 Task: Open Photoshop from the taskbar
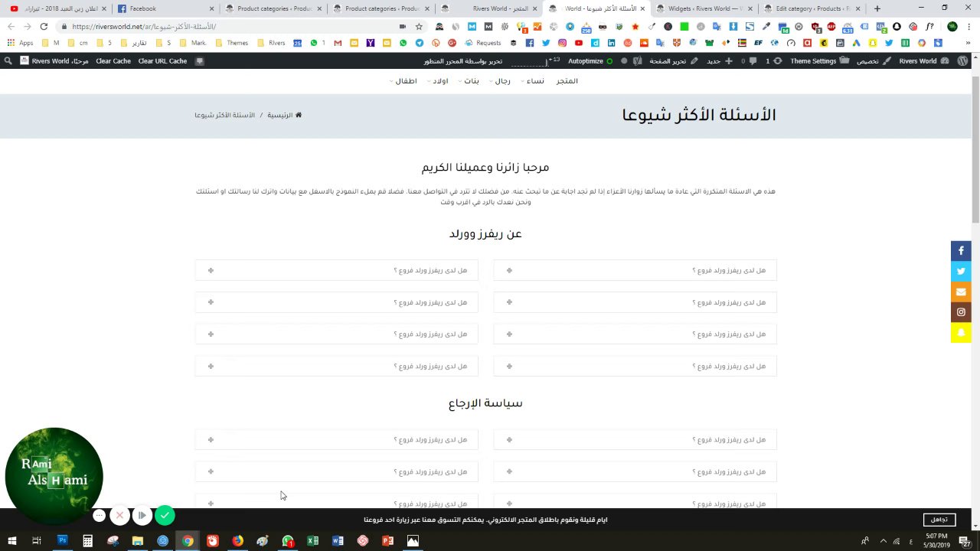pos(63,540)
